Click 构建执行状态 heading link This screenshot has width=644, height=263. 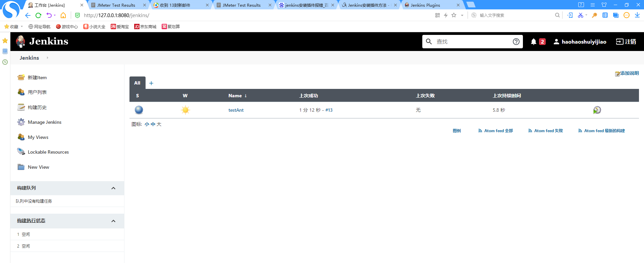pos(31,220)
